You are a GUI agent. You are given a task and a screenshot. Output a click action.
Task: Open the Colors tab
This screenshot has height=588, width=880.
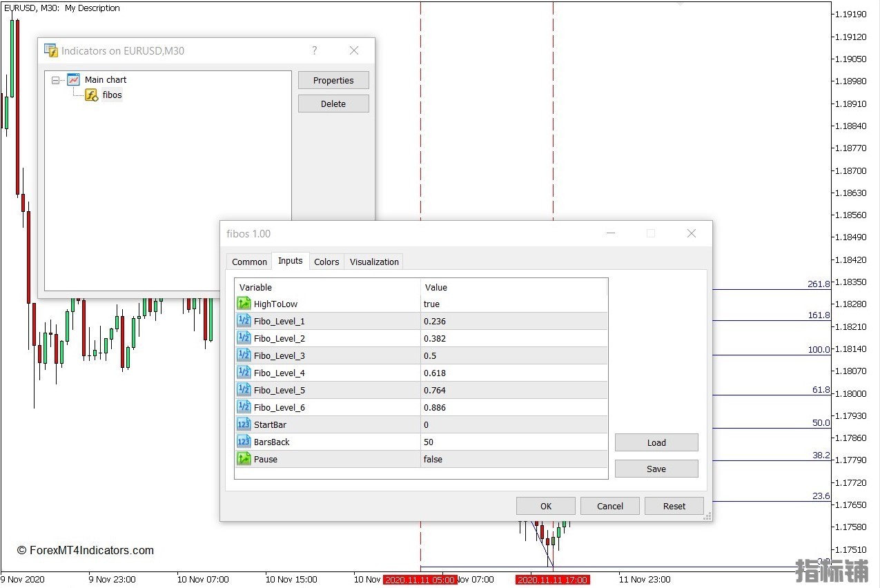pos(326,262)
